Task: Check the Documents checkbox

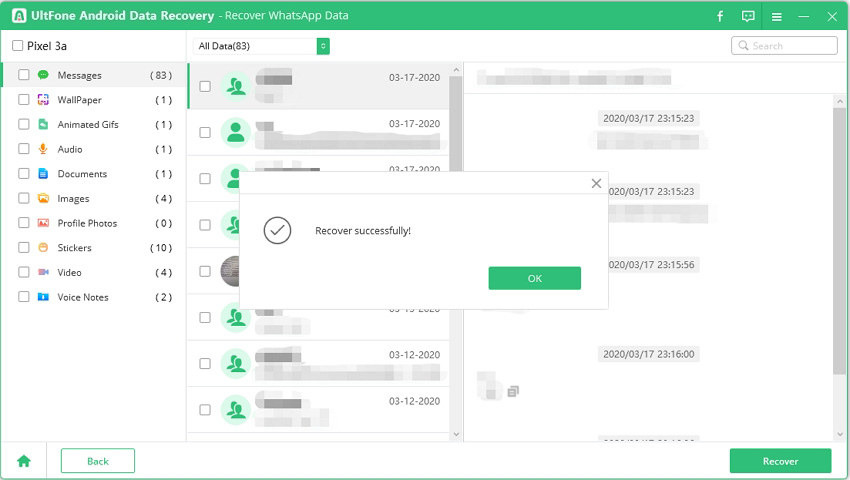Action: (x=24, y=174)
